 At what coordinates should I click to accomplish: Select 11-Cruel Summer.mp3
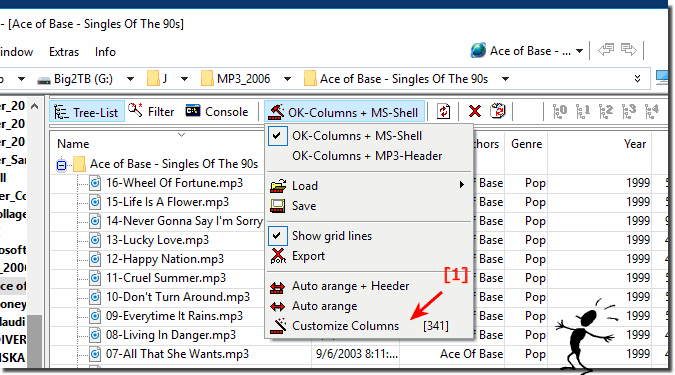coord(166,278)
